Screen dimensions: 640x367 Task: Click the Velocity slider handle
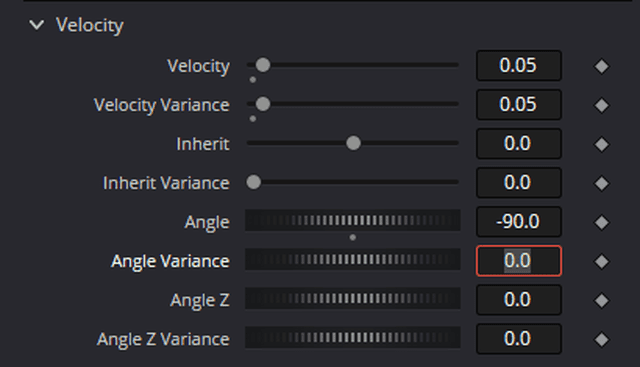[x=263, y=65]
